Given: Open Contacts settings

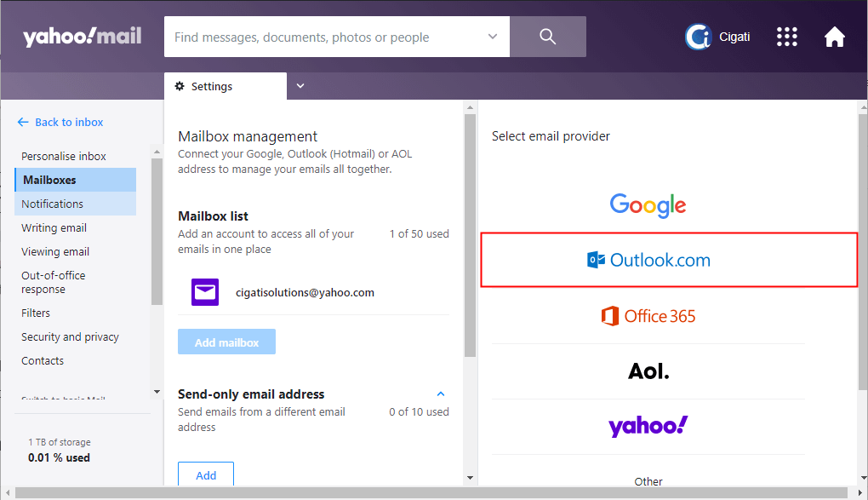Looking at the screenshot, I should coord(42,361).
